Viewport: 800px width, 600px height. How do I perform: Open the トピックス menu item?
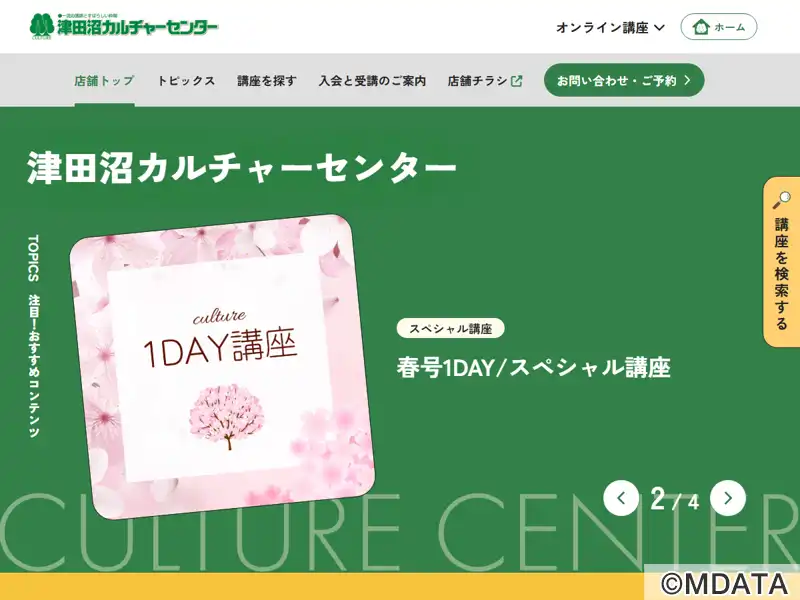coord(186,81)
